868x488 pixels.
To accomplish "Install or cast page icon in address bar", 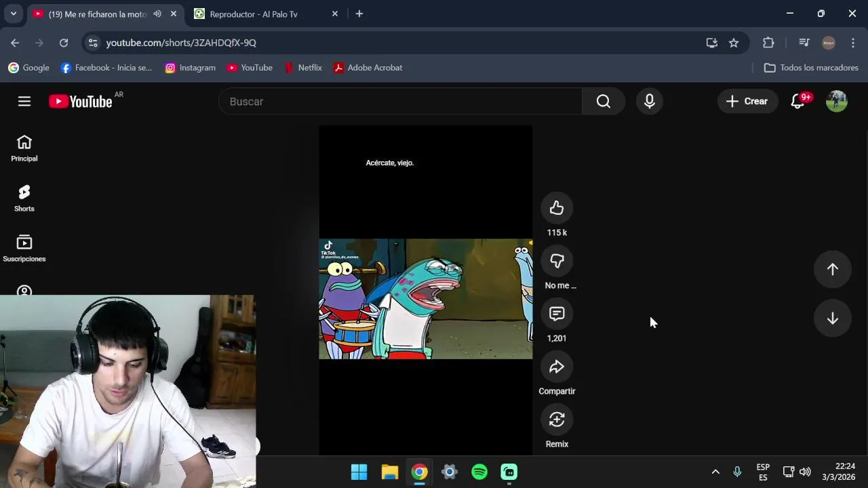I will (x=712, y=43).
